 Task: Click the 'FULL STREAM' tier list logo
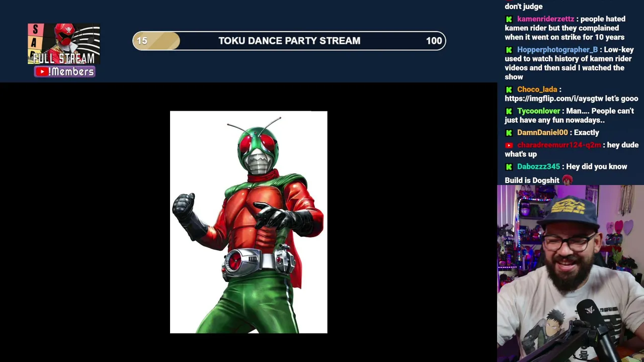click(64, 44)
